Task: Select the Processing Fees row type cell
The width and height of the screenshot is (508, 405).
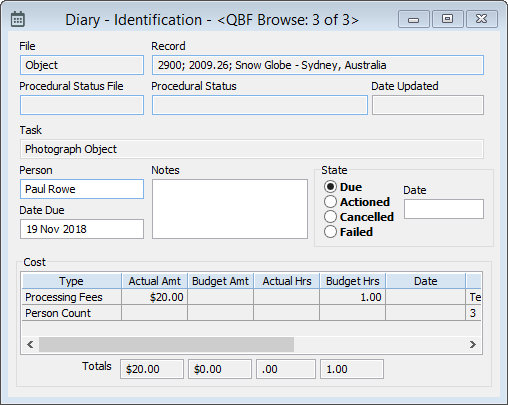Action: [72, 297]
